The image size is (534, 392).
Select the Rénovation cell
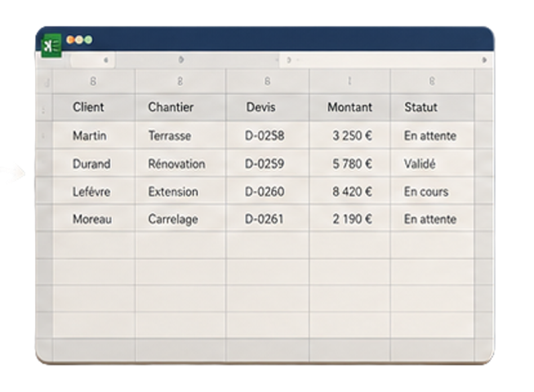click(180, 164)
